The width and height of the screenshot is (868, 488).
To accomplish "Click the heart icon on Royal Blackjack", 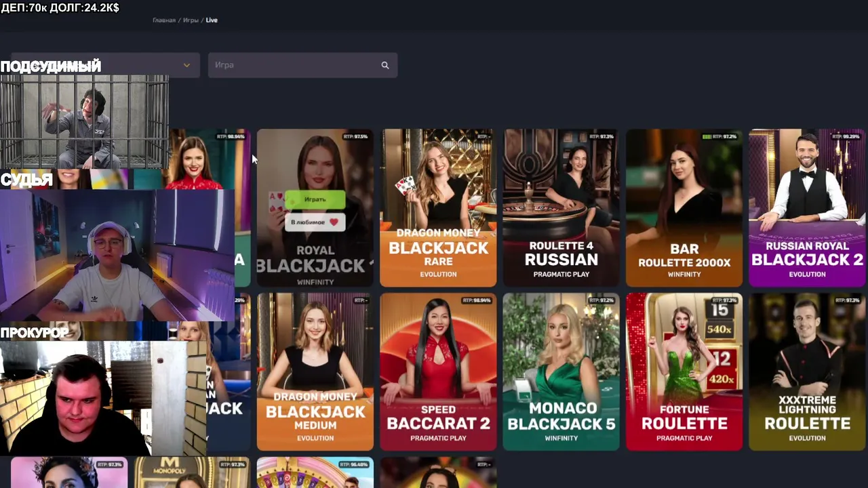I will (334, 222).
